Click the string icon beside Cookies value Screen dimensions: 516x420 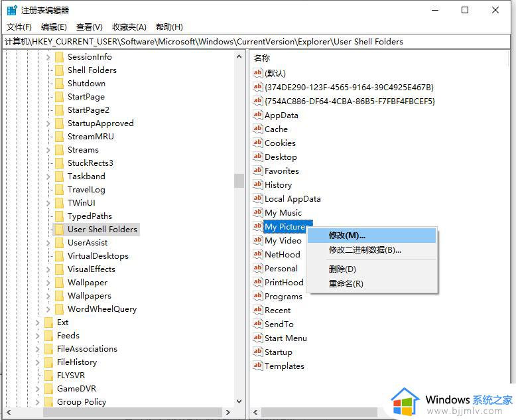[x=258, y=143]
